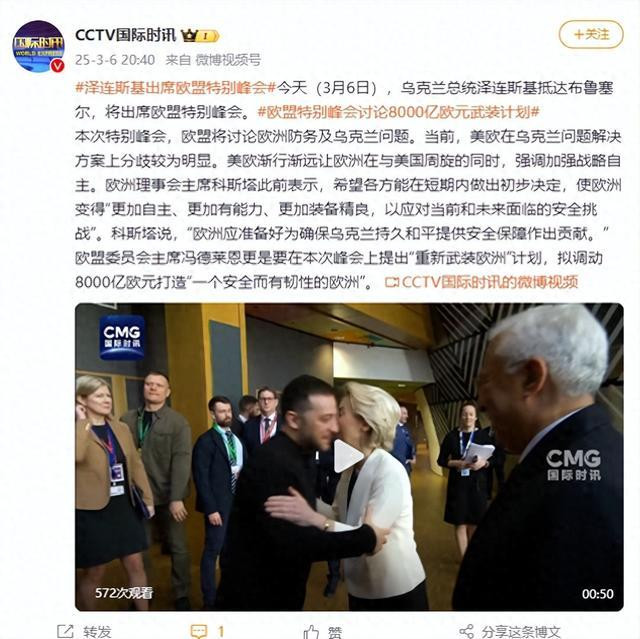Follow the account with +关注 button
This screenshot has width=640, height=639.
click(x=591, y=35)
